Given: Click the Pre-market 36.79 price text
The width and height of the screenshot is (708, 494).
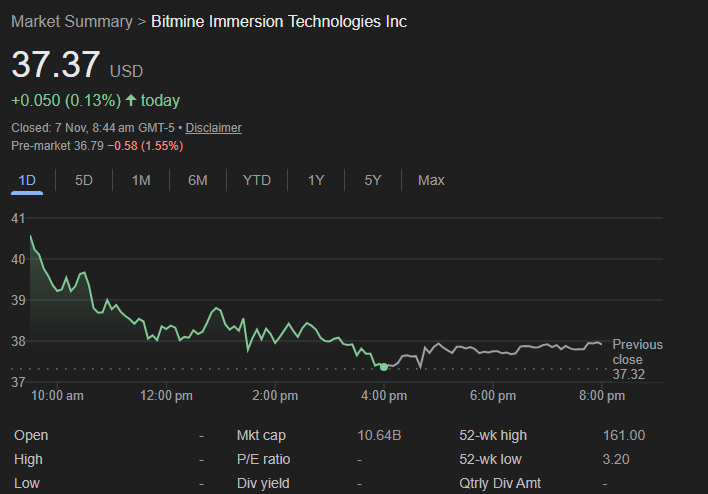Looking at the screenshot, I should pos(57,146).
